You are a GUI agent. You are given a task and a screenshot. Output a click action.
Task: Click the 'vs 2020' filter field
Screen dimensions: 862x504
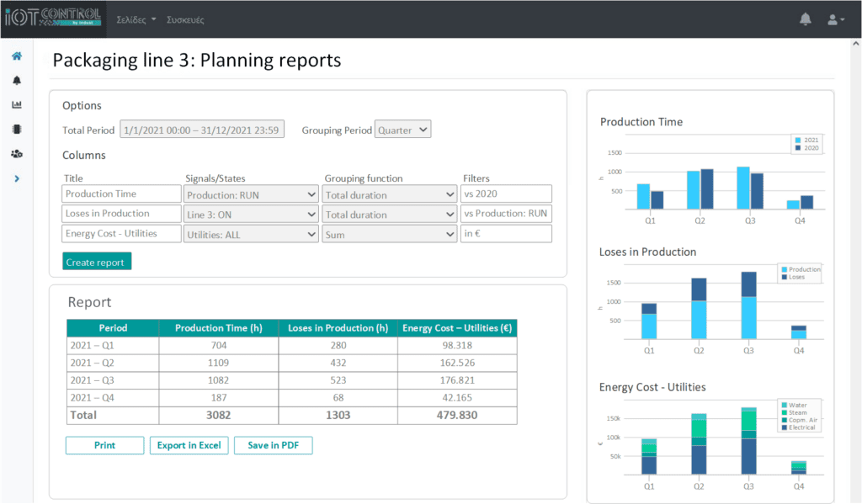click(x=506, y=194)
